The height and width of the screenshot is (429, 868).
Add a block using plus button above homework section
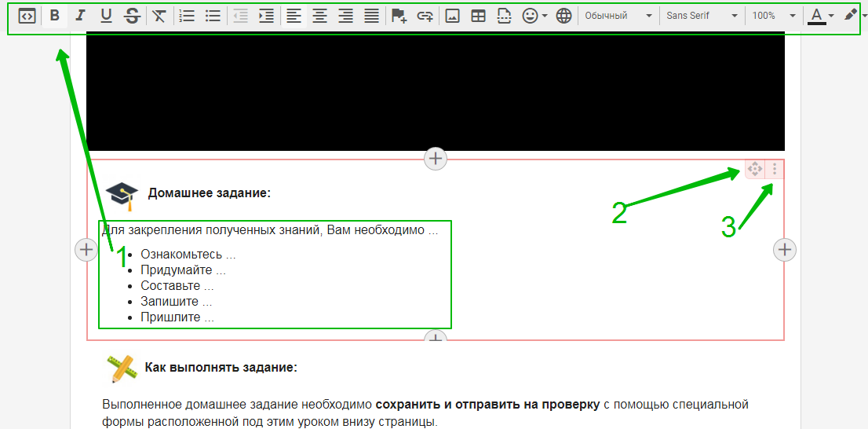click(x=435, y=158)
